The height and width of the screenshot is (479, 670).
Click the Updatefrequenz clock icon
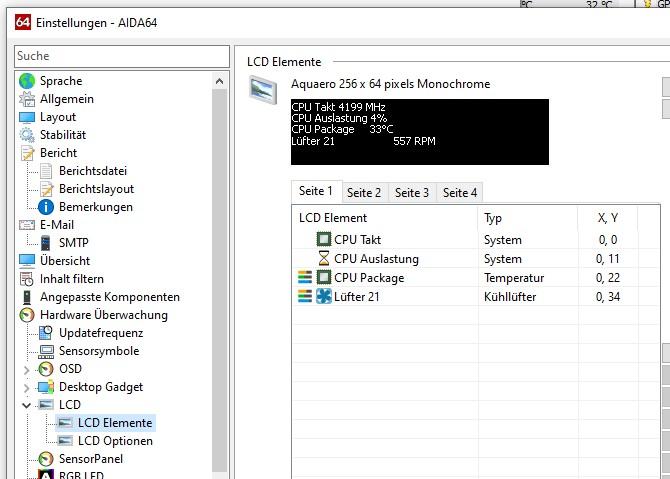46,333
